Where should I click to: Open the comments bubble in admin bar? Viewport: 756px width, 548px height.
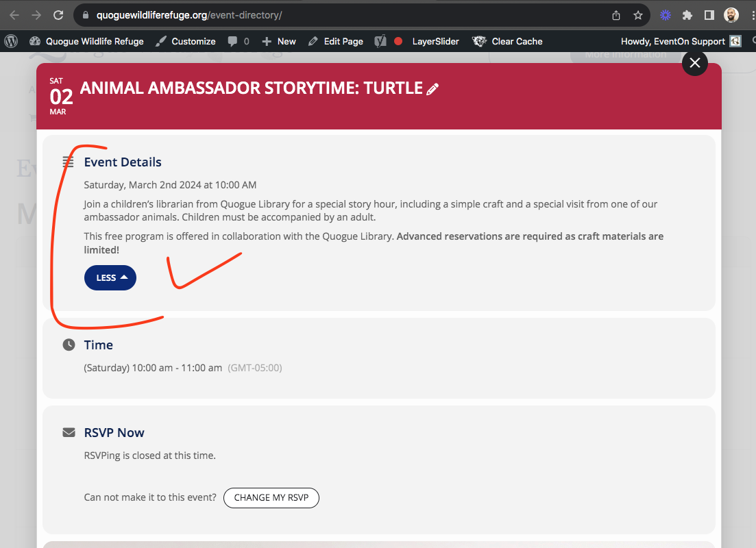[239, 42]
